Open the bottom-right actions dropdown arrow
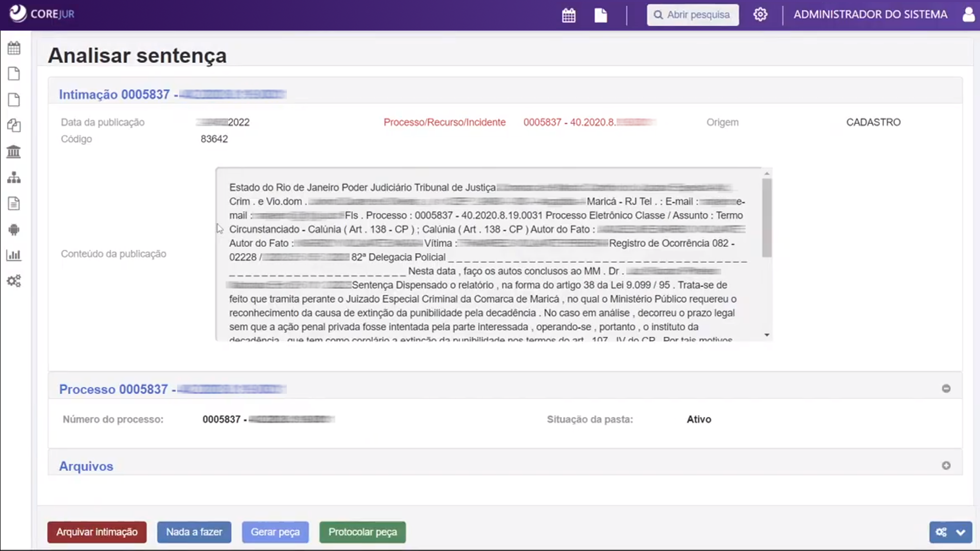Viewport: 980px width, 551px height. point(961,532)
